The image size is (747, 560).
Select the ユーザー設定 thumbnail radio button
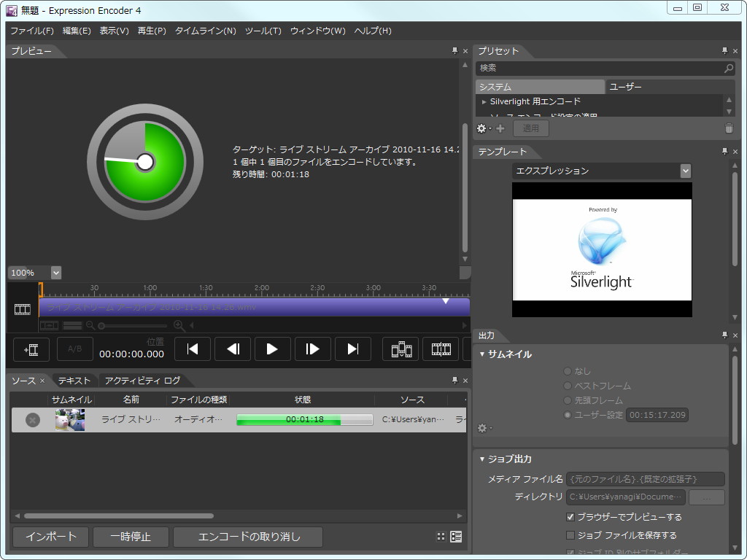point(568,414)
